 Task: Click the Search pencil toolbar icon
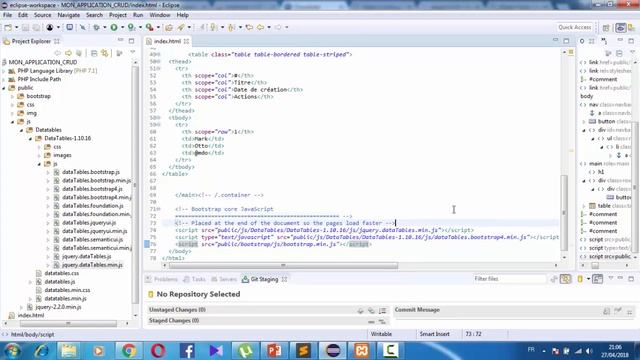[x=181, y=27]
